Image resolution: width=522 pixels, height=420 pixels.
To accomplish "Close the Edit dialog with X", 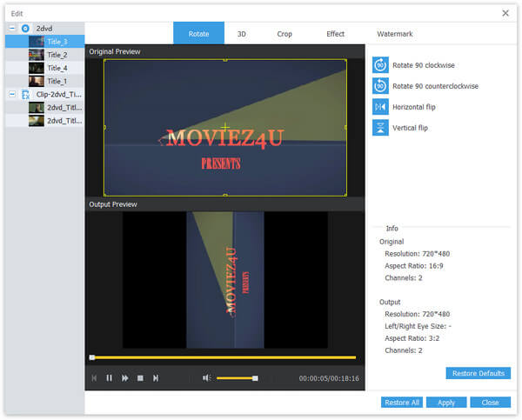I will click(505, 13).
